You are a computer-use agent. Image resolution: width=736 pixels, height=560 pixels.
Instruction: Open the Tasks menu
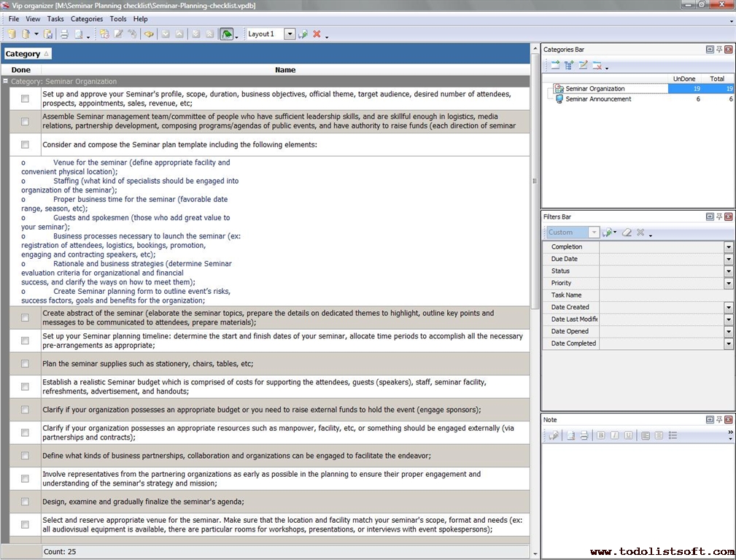coord(55,19)
